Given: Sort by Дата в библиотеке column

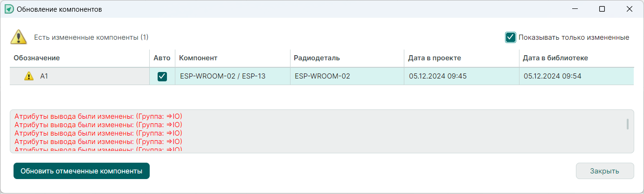Looking at the screenshot, I should click(x=555, y=58).
